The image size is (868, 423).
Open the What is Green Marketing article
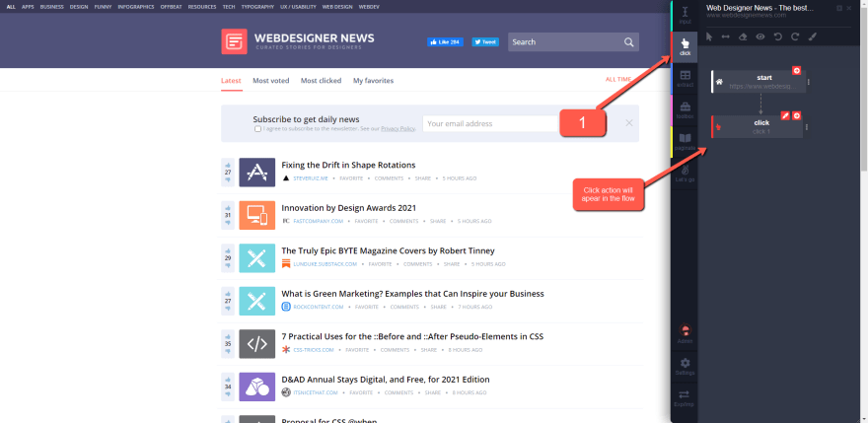click(x=412, y=294)
